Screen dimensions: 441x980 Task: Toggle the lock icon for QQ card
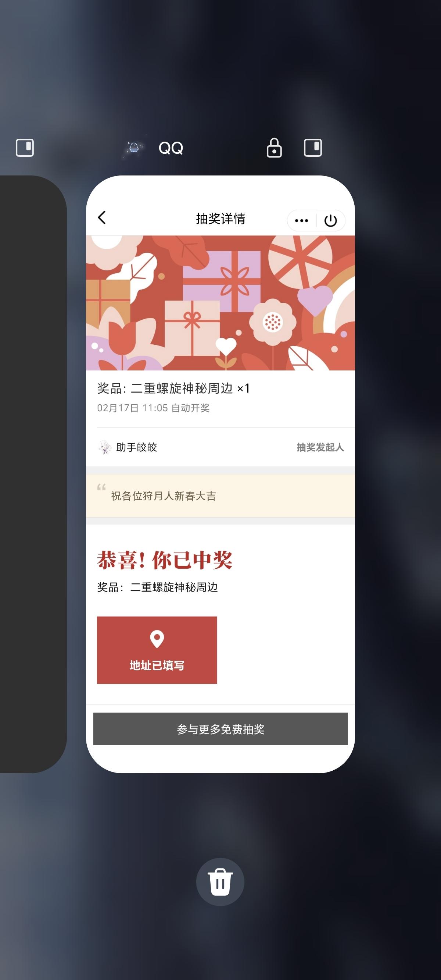(x=274, y=148)
